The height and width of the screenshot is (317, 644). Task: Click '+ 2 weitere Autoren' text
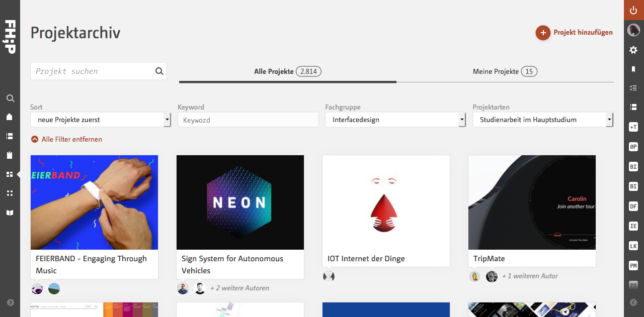pyautogui.click(x=239, y=288)
